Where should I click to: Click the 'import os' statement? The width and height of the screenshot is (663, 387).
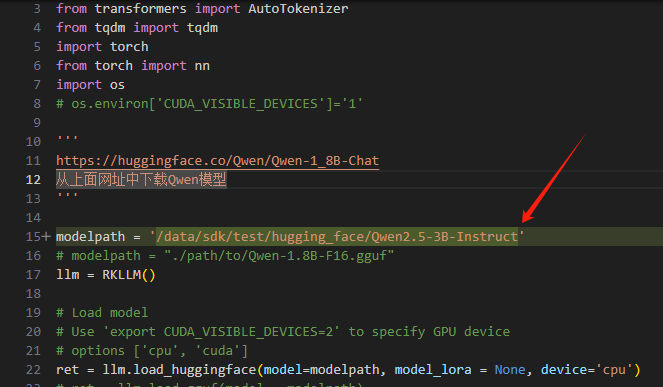pos(90,85)
